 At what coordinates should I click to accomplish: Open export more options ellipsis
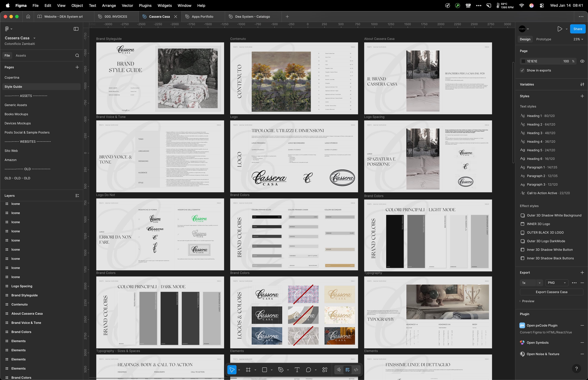coord(574,283)
